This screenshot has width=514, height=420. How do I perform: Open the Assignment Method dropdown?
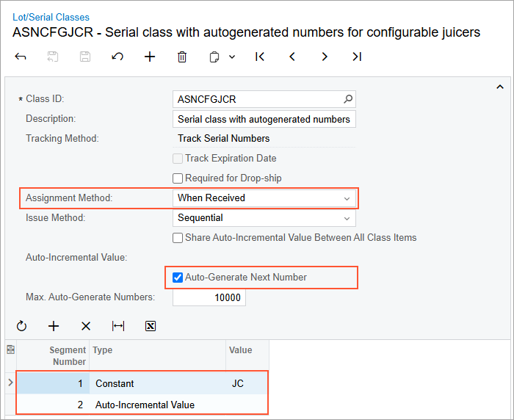pos(347,198)
